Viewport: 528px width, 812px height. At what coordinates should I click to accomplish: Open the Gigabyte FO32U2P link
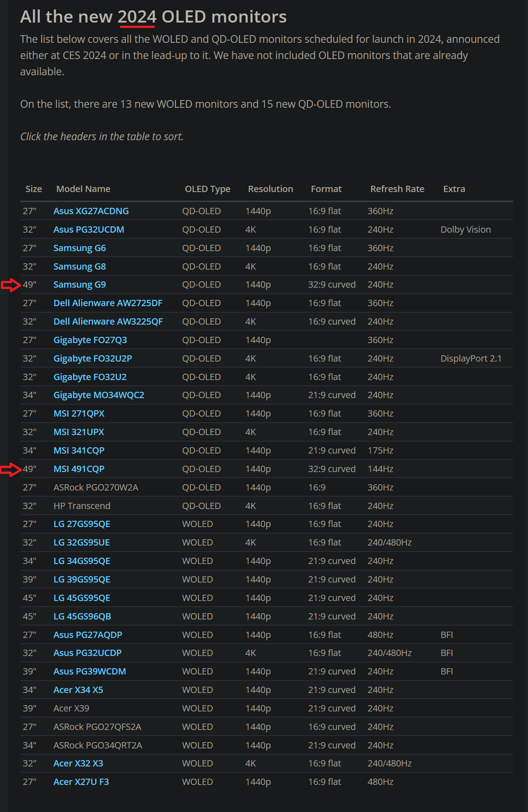coord(93,358)
